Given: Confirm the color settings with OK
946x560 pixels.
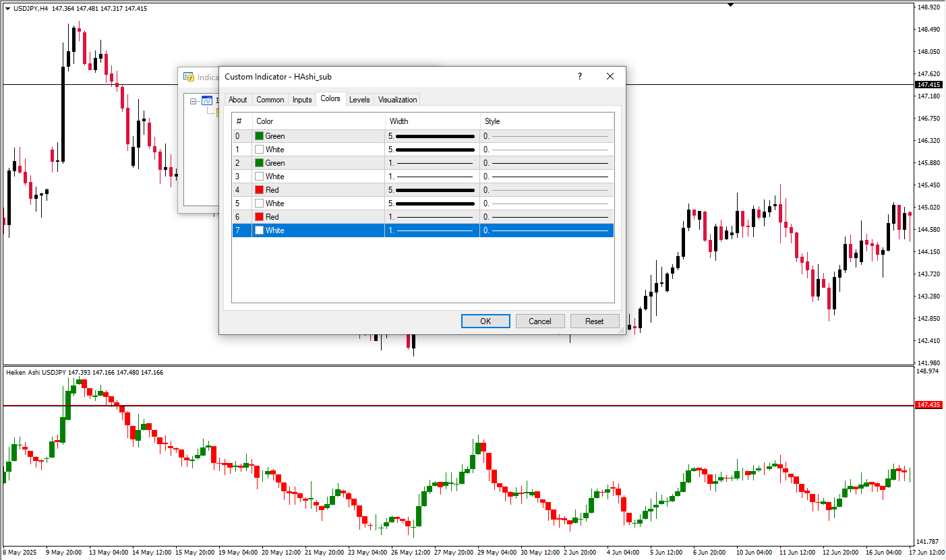Looking at the screenshot, I should pyautogui.click(x=485, y=321).
